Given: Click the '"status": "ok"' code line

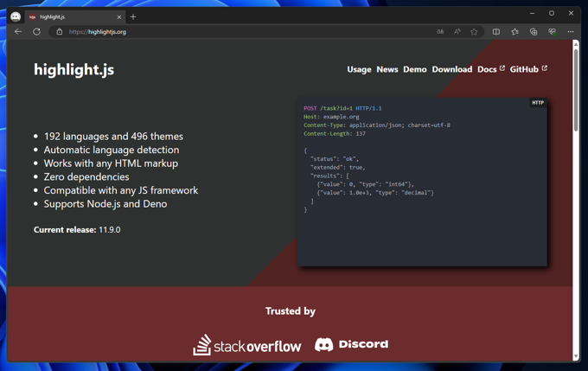Looking at the screenshot, I should [334, 159].
